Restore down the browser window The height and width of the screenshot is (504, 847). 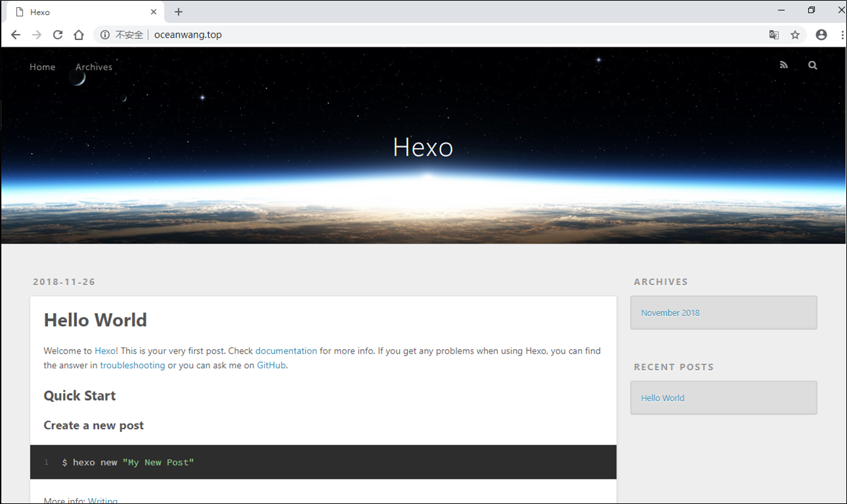(812, 10)
